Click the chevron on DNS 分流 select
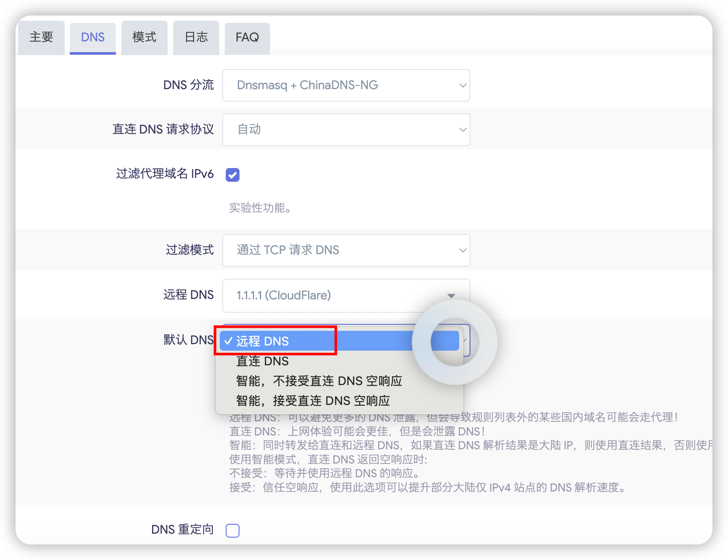Viewport: 728px width, 560px height. tap(463, 85)
